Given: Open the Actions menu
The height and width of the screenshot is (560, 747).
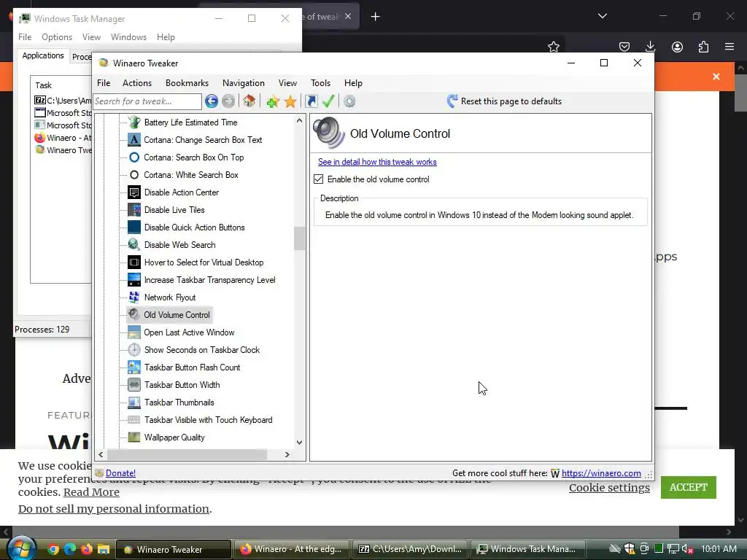Looking at the screenshot, I should [136, 83].
